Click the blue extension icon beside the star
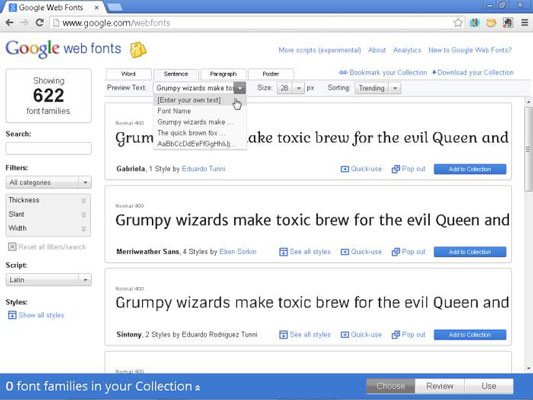This screenshot has width=533, height=400. coord(475,23)
